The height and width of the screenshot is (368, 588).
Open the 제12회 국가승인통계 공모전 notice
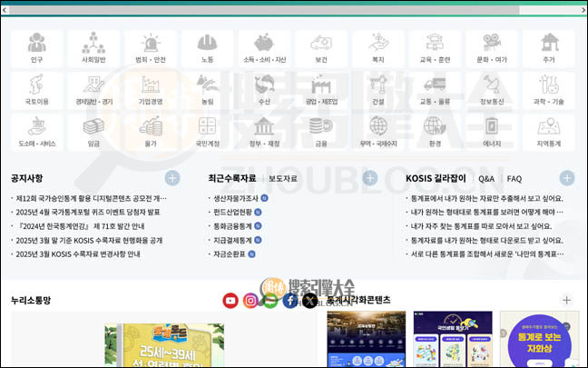pos(91,198)
